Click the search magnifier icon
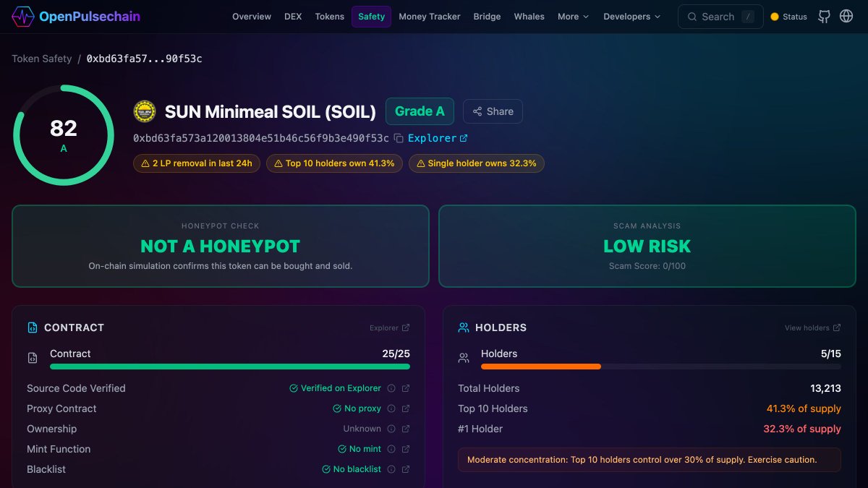 click(692, 17)
